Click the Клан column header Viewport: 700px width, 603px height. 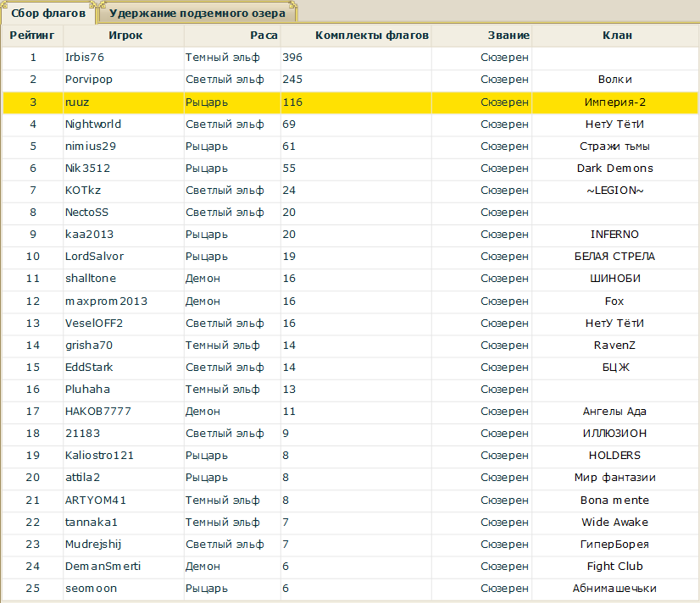(616, 36)
